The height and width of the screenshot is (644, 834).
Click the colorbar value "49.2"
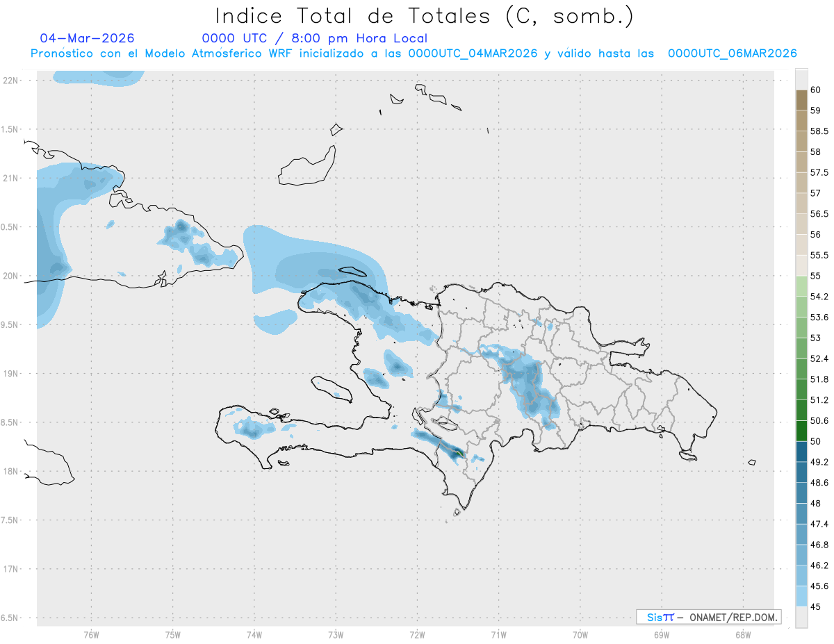pos(819,462)
